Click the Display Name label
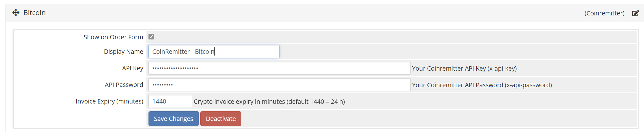This screenshot has height=132, width=644. [x=123, y=52]
